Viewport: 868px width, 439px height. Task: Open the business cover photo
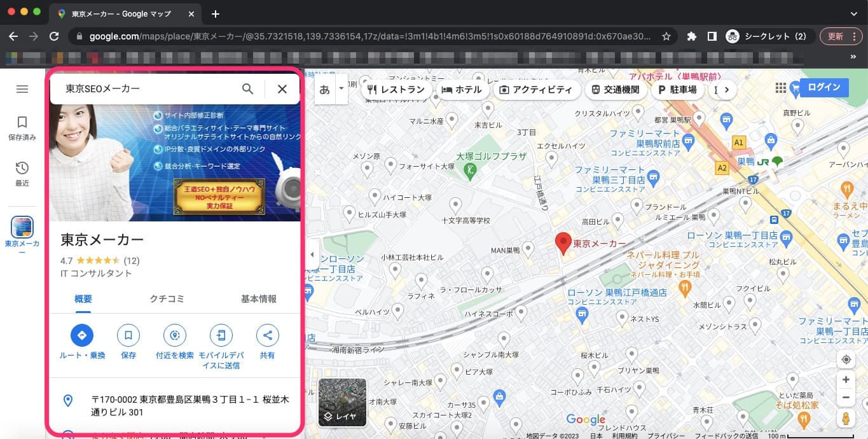(x=175, y=162)
